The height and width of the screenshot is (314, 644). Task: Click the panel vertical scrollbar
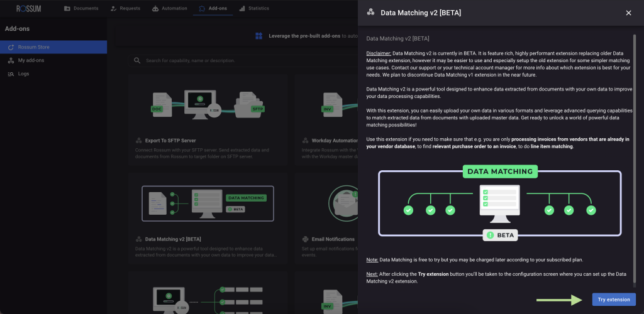pos(635,159)
